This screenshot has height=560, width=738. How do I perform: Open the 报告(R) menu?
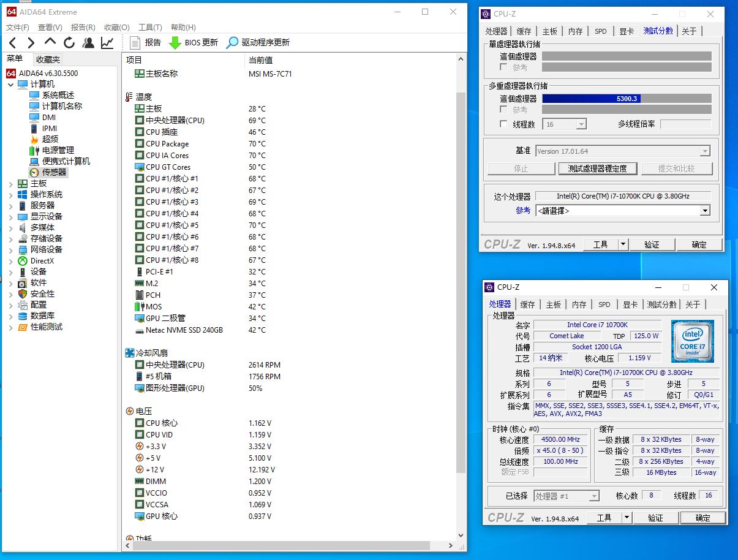click(x=83, y=27)
